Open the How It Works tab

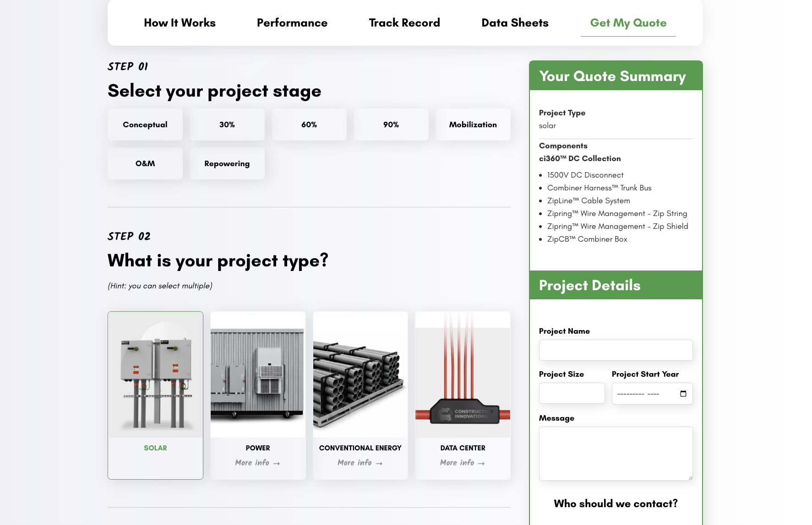click(180, 23)
